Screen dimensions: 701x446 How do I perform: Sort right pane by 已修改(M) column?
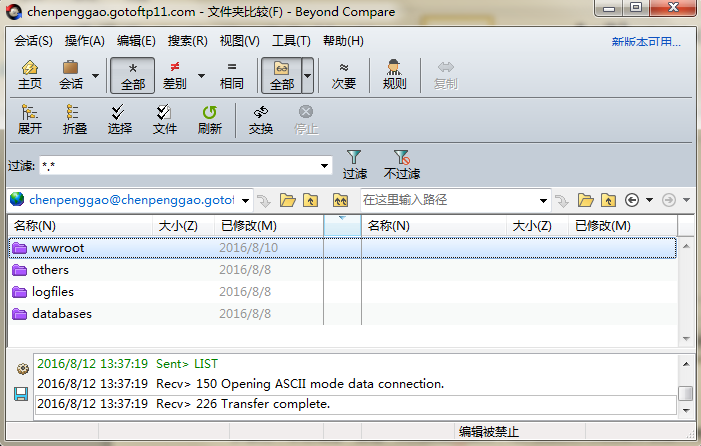tap(623, 226)
